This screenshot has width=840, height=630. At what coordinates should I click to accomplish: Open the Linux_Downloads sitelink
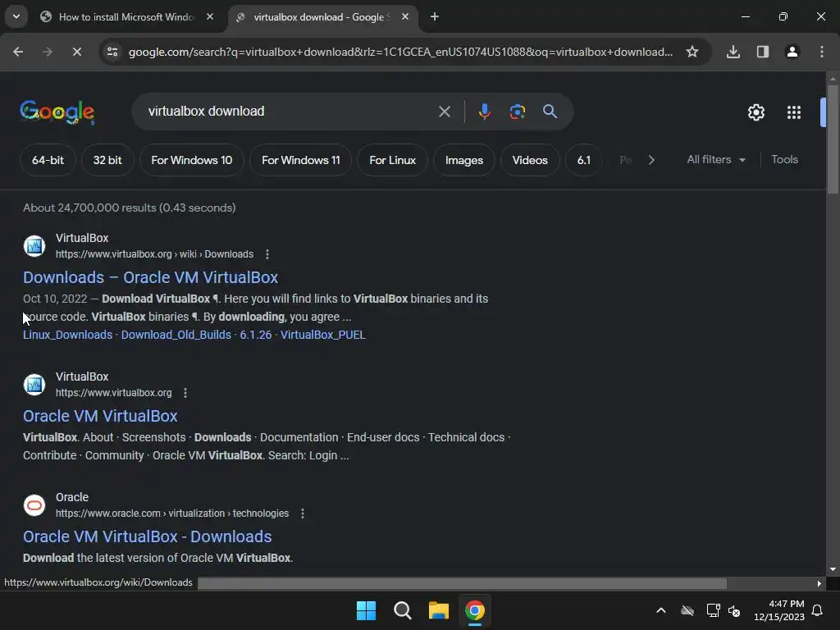coord(67,335)
